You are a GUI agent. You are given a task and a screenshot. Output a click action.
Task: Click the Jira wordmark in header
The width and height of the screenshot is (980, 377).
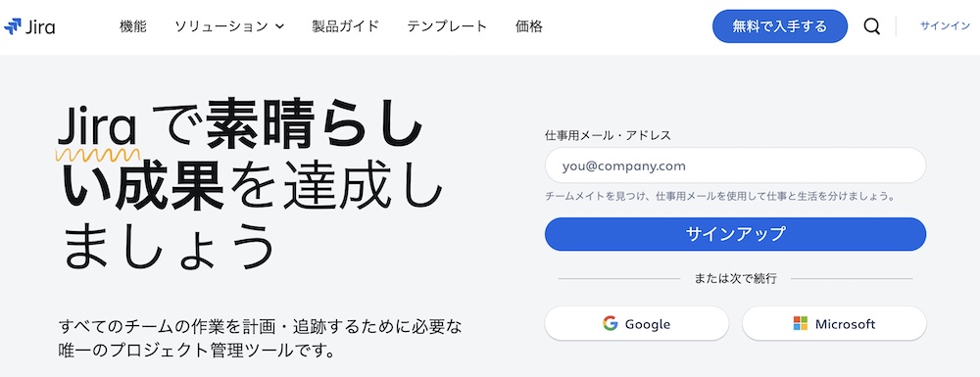tap(40, 26)
